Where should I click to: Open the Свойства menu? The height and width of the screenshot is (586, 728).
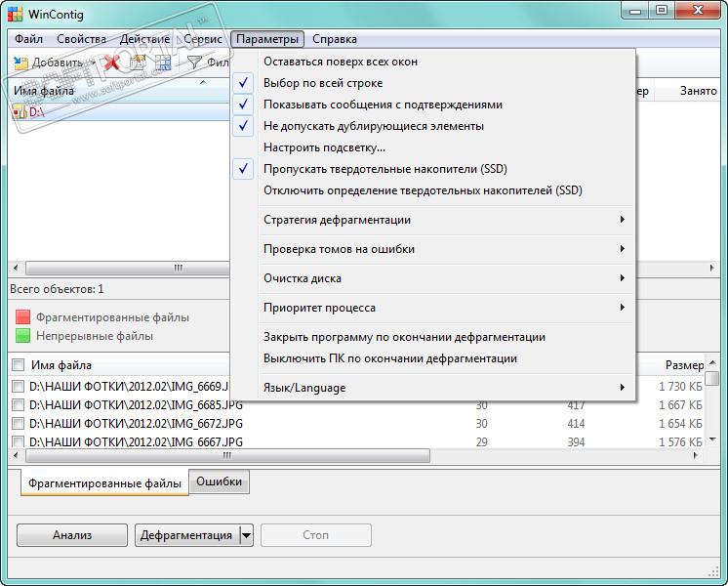click(x=81, y=39)
